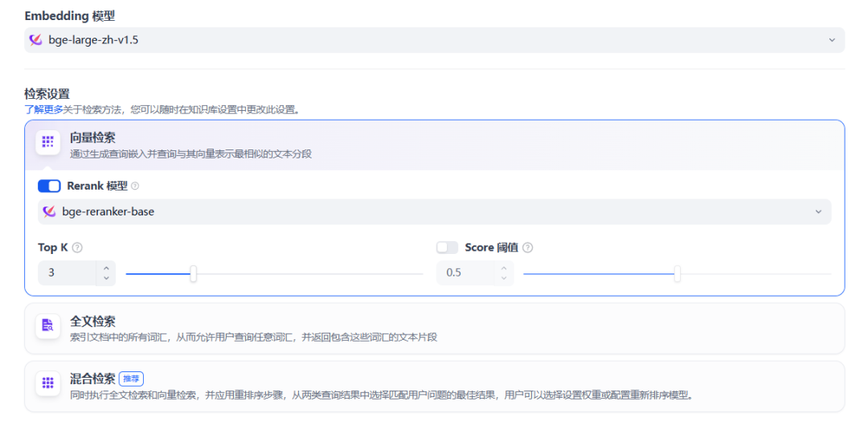
Task: Click the 向量检索 grid icon
Action: point(47,141)
